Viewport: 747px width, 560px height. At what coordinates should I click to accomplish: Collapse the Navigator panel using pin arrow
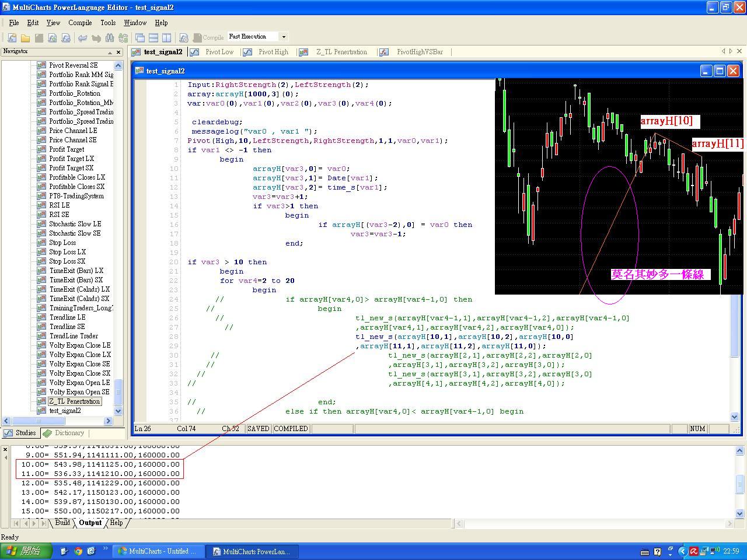pyautogui.click(x=109, y=52)
